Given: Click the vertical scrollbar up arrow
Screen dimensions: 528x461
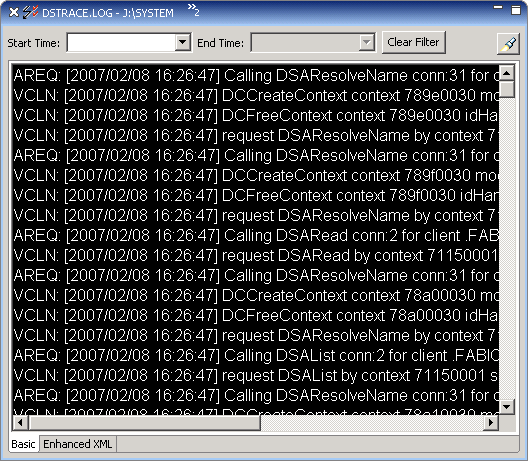Looking at the screenshot, I should pyautogui.click(x=507, y=73).
